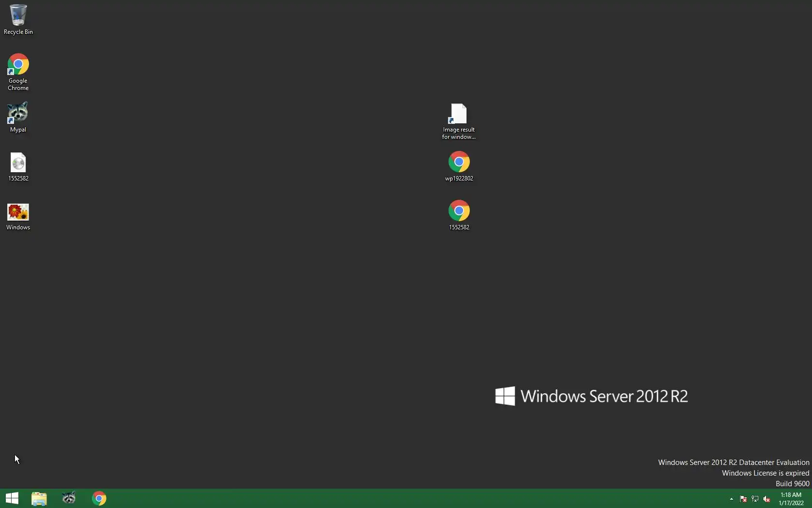Select the 'Image result for window...' shortcut

(459, 121)
